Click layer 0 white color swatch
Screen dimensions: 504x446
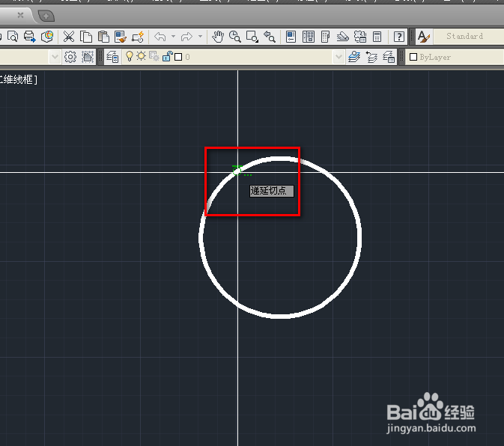point(178,57)
